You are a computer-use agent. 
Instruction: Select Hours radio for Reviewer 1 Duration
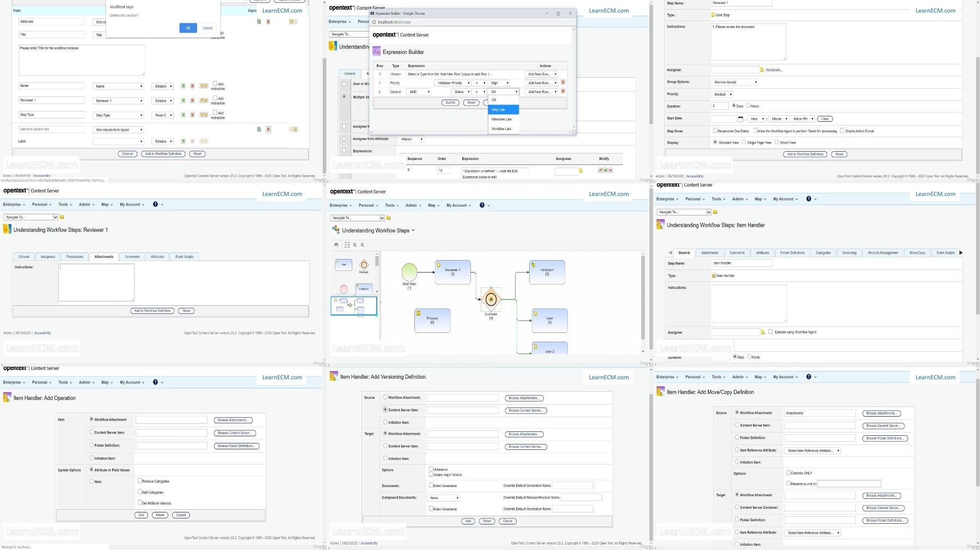pos(749,106)
